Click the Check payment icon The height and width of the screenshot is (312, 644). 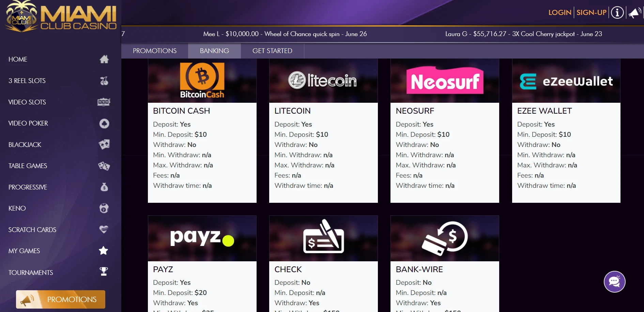(x=323, y=236)
